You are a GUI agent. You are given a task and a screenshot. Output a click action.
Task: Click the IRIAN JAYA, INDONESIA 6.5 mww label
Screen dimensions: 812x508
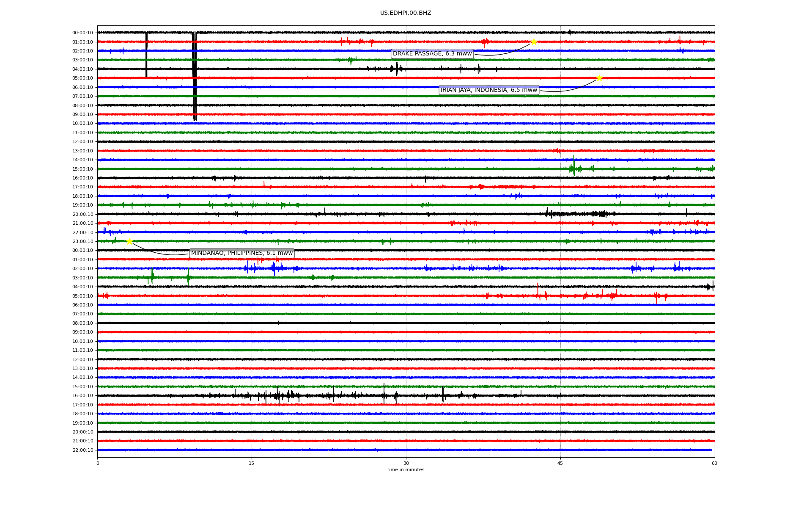(488, 90)
